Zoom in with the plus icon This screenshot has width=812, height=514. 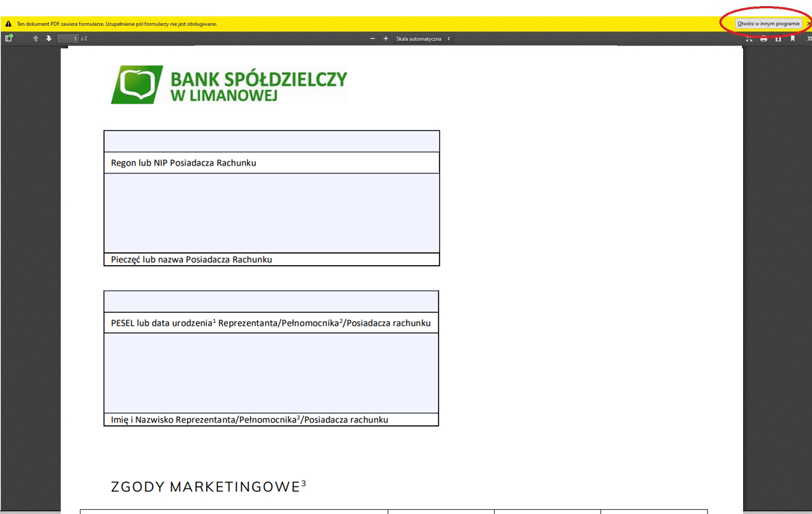[x=386, y=39]
